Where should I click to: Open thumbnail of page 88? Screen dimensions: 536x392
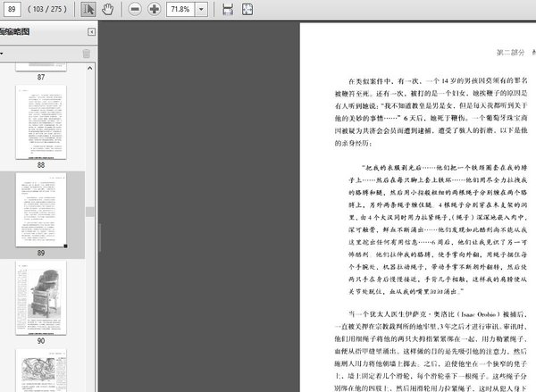point(41,122)
